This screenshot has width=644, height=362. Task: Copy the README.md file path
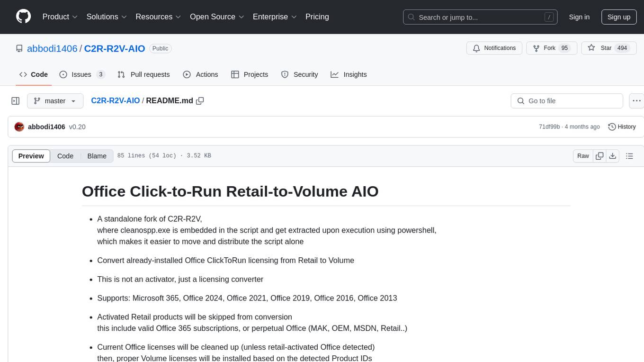pyautogui.click(x=200, y=101)
